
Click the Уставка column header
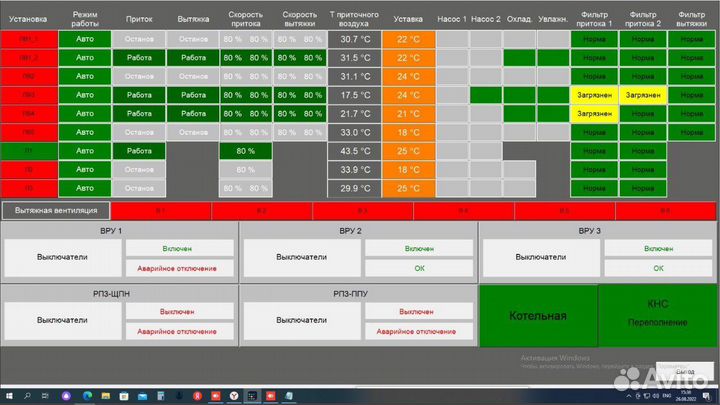click(408, 18)
